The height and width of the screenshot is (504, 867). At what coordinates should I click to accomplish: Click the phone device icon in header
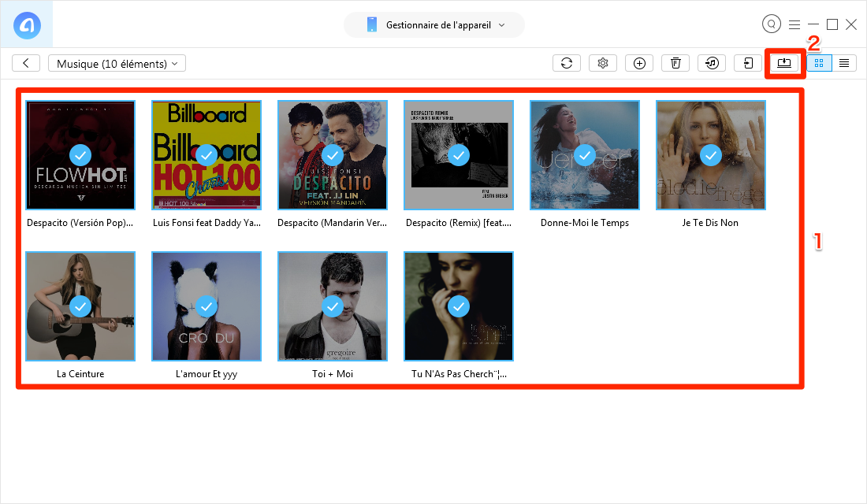coord(372,25)
